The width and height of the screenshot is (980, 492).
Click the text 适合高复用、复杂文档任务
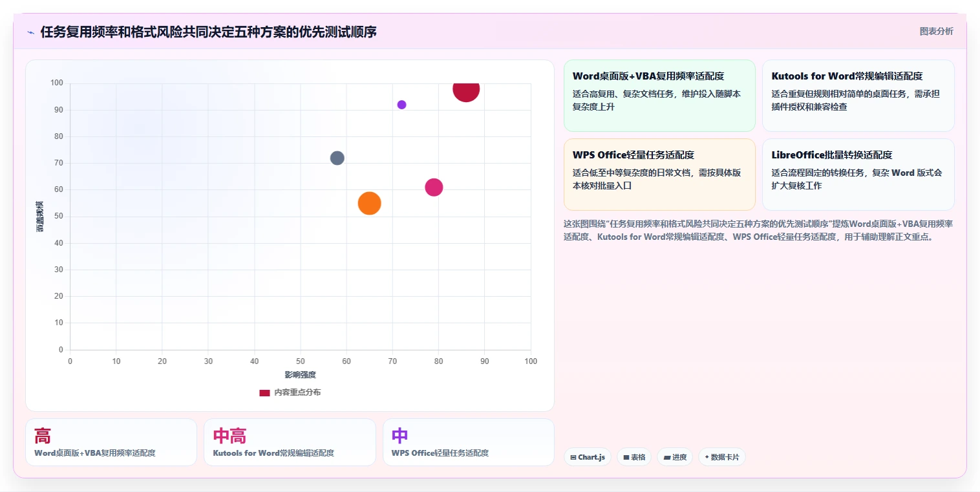[x=622, y=94]
